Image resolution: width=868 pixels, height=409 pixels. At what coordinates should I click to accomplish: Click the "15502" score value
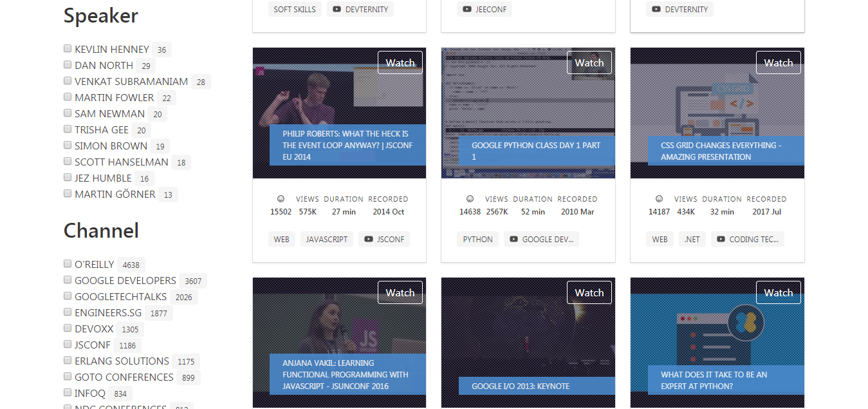click(281, 211)
